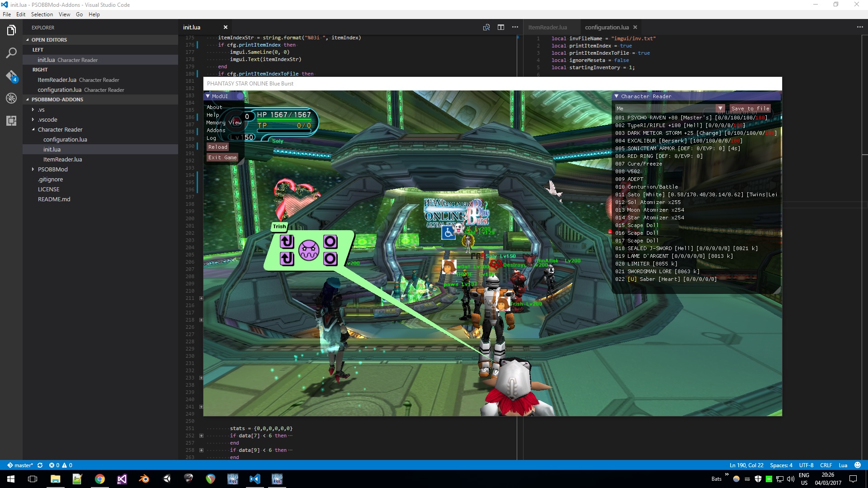Open the Me player dropdown arrow

(x=720, y=109)
